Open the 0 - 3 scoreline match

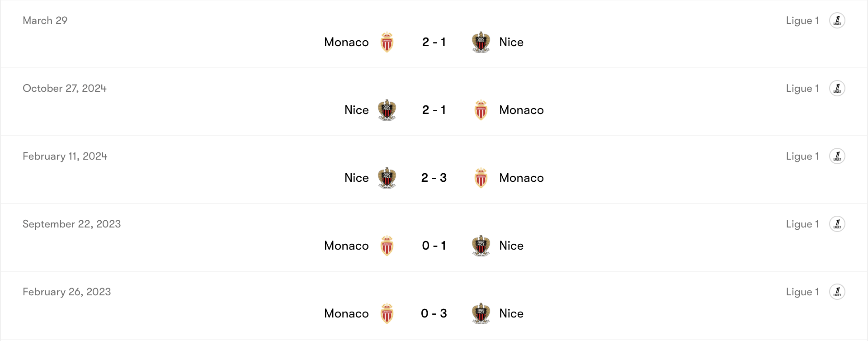point(434,313)
